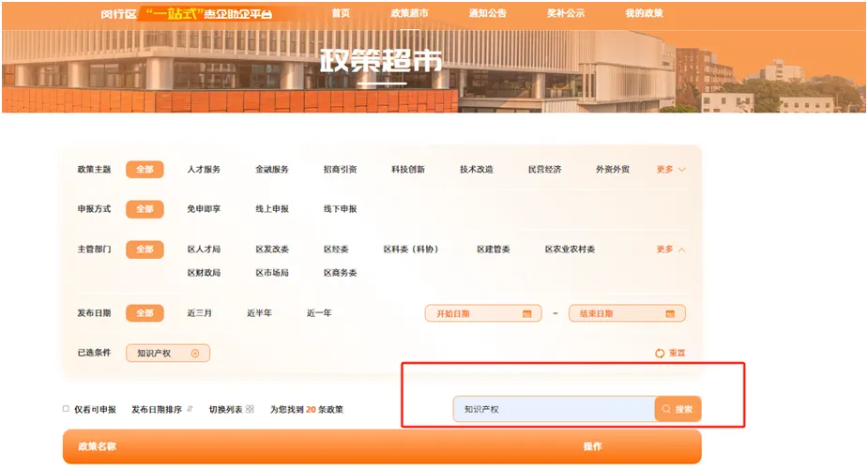The image size is (868, 469).
Task: Select 全部 under 申报方式
Action: point(145,209)
